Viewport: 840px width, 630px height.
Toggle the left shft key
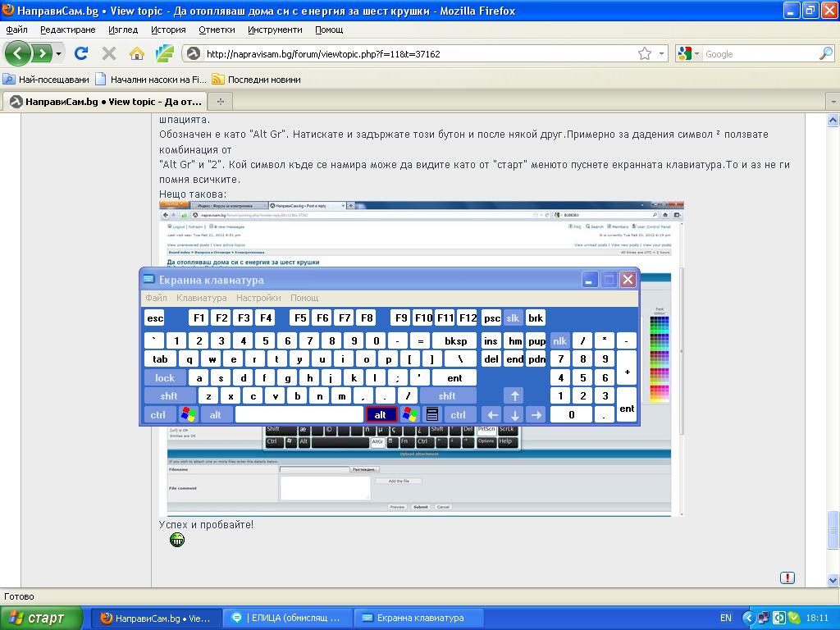click(169, 396)
